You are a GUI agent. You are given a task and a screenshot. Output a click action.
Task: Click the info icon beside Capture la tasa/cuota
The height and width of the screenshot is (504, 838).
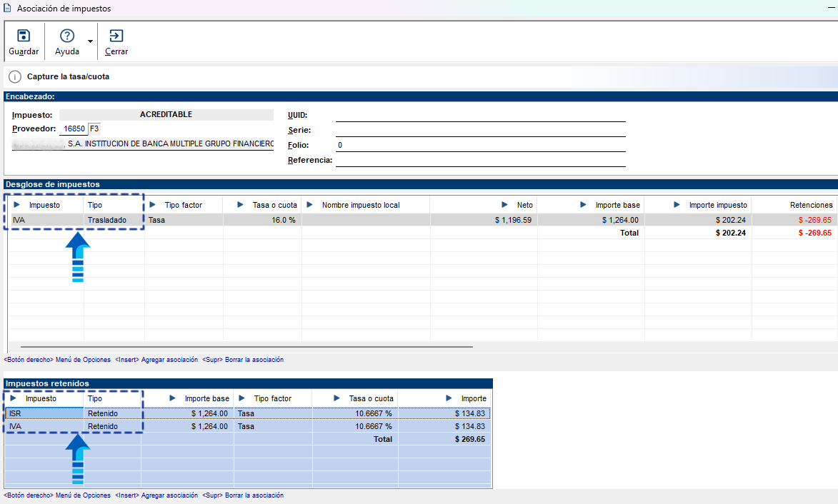(x=15, y=76)
